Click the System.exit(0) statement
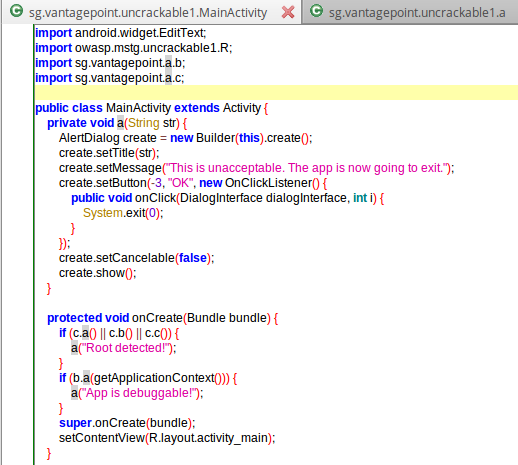Image resolution: width=518 pixels, height=465 pixels. (x=123, y=213)
